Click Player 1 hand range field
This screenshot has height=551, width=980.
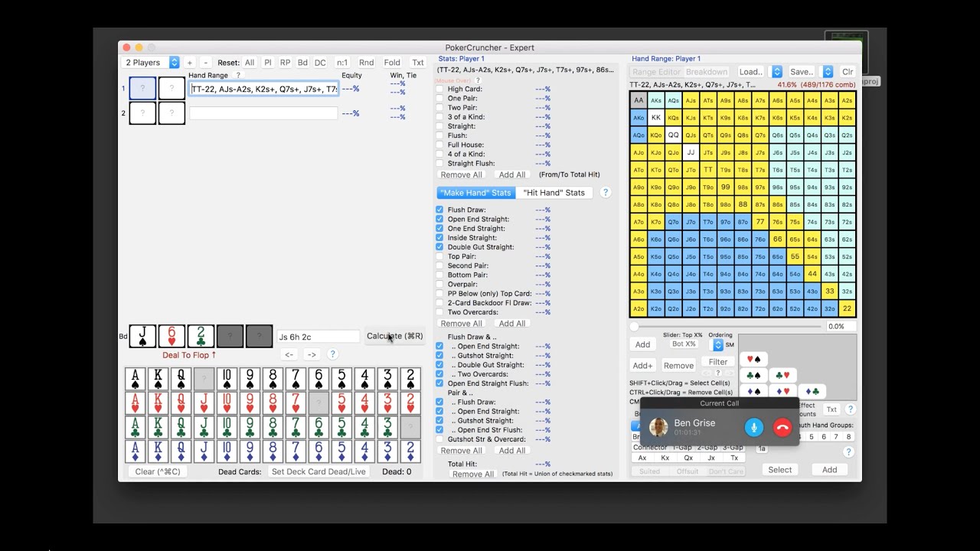pyautogui.click(x=263, y=89)
